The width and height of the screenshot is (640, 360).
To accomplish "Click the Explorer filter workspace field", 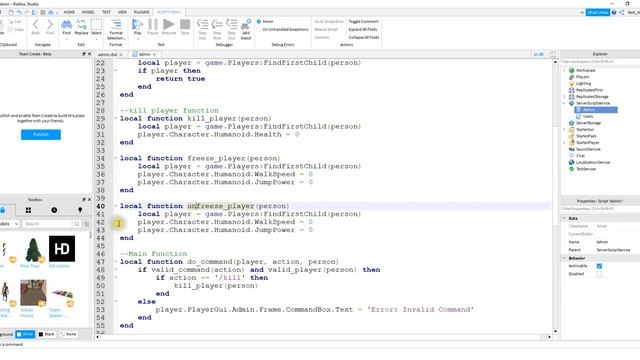I will click(599, 62).
